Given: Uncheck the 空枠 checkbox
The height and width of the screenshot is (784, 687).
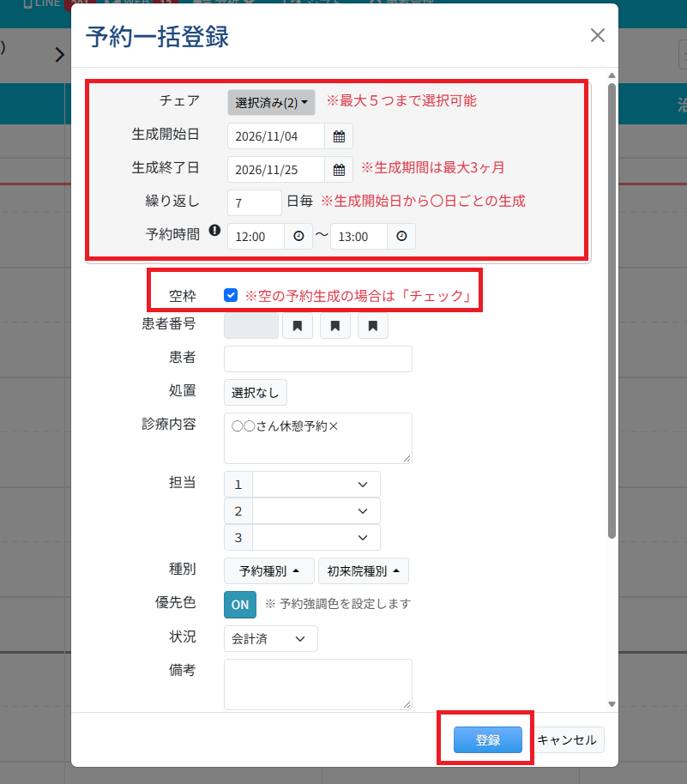Looking at the screenshot, I should pos(231,295).
